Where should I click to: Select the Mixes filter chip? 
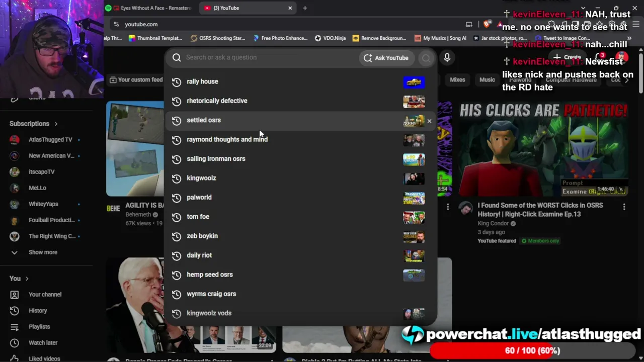tap(457, 79)
